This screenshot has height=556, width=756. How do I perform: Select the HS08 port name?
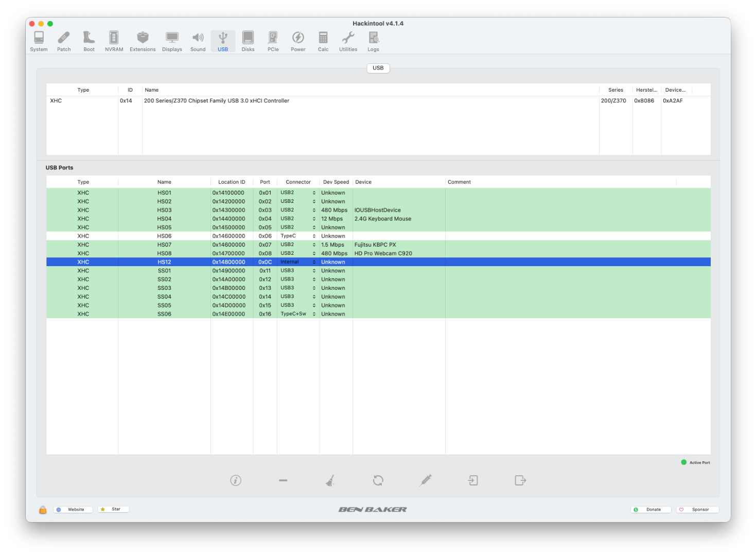point(164,253)
